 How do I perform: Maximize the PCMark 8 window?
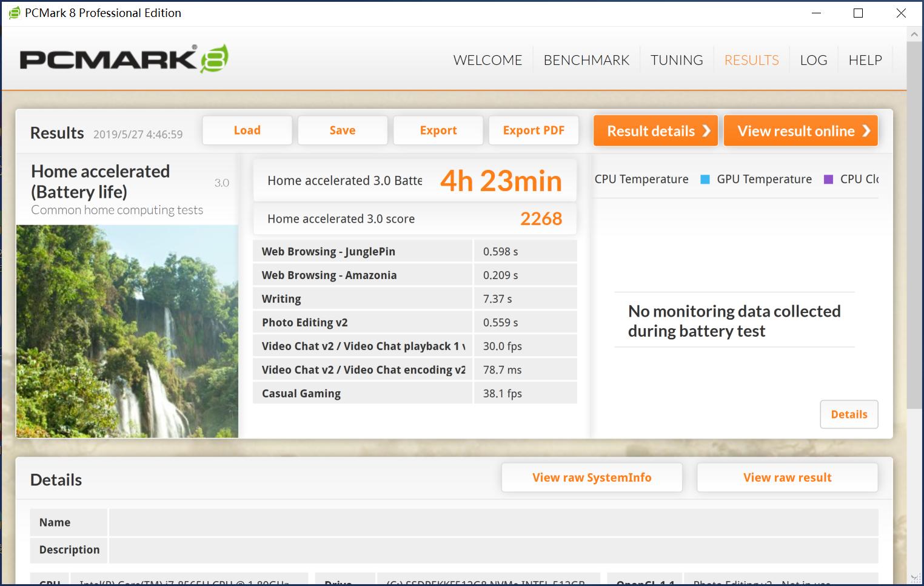coord(858,13)
